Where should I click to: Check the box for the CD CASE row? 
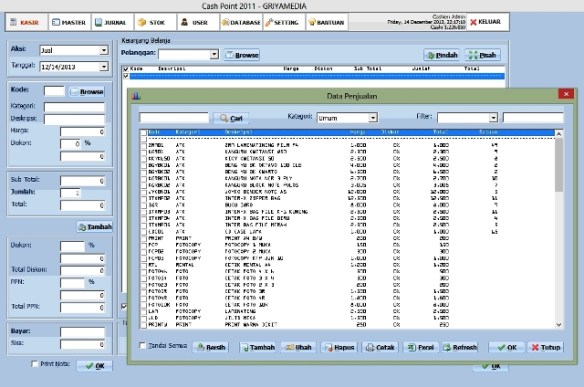(x=144, y=232)
